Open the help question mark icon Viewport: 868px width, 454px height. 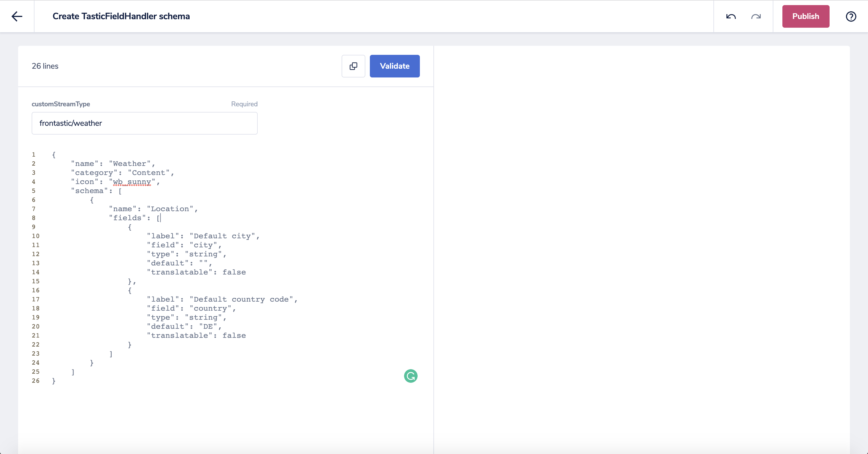coord(851,16)
